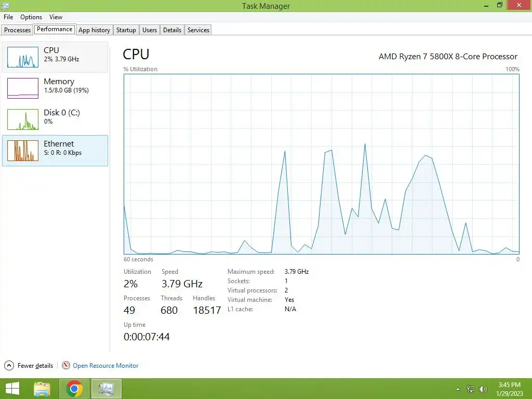Open the View menu
The width and height of the screenshot is (532, 399).
tap(56, 17)
